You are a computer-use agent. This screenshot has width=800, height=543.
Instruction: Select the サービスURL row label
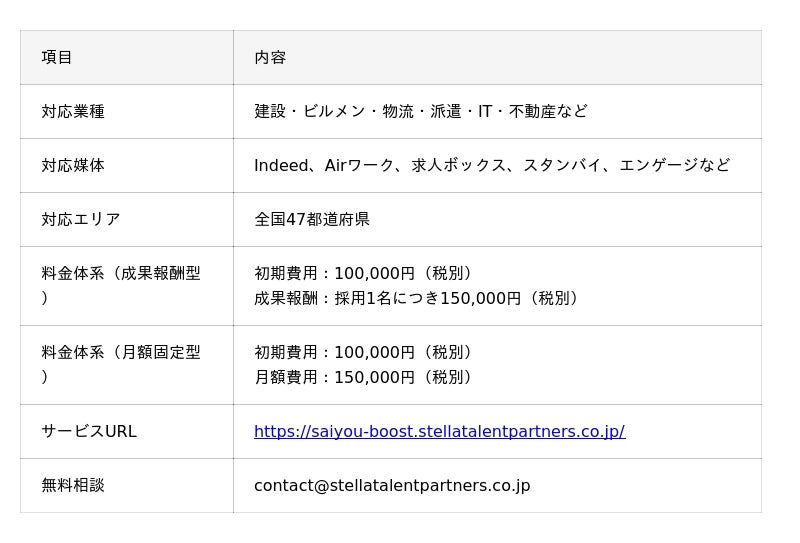[x=89, y=432]
